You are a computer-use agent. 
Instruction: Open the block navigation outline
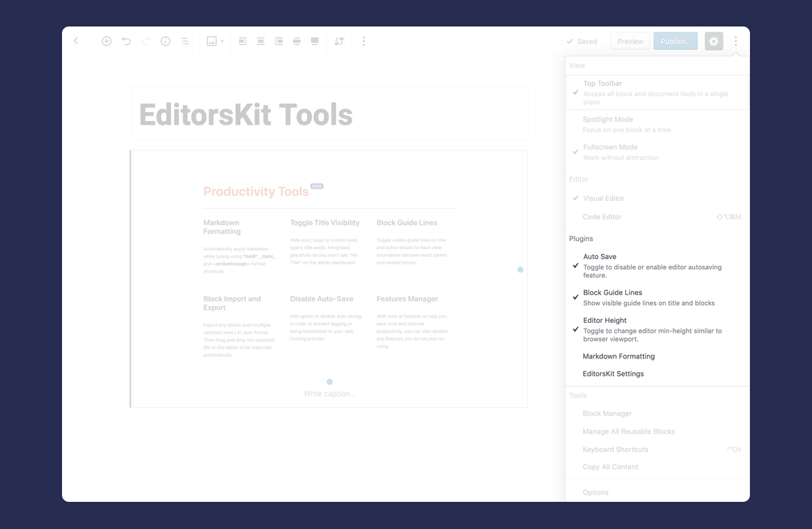click(x=185, y=41)
